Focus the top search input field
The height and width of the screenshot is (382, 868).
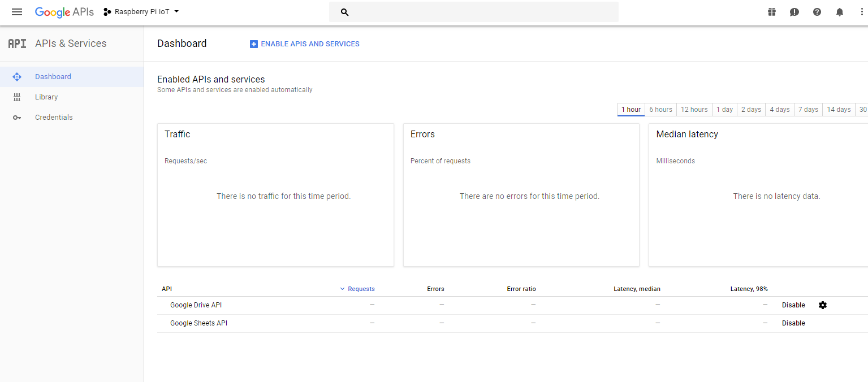(474, 12)
